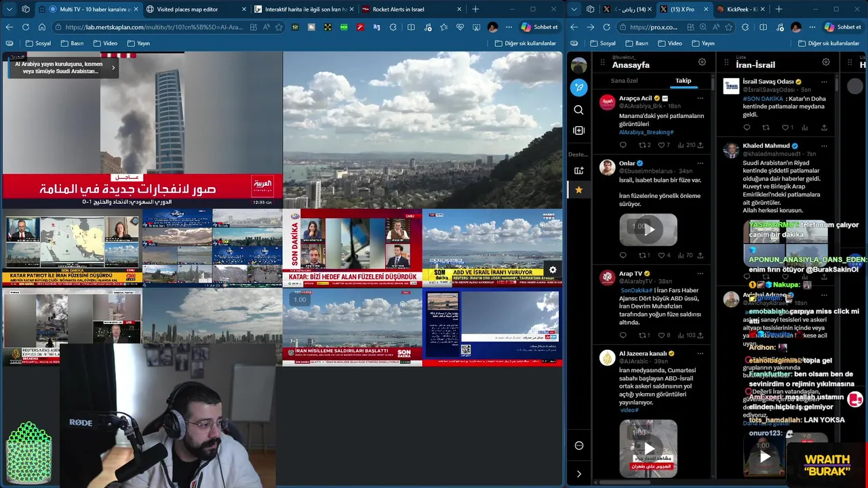Refresh the Multi TV browser page
This screenshot has height=488, width=868.
(x=25, y=27)
